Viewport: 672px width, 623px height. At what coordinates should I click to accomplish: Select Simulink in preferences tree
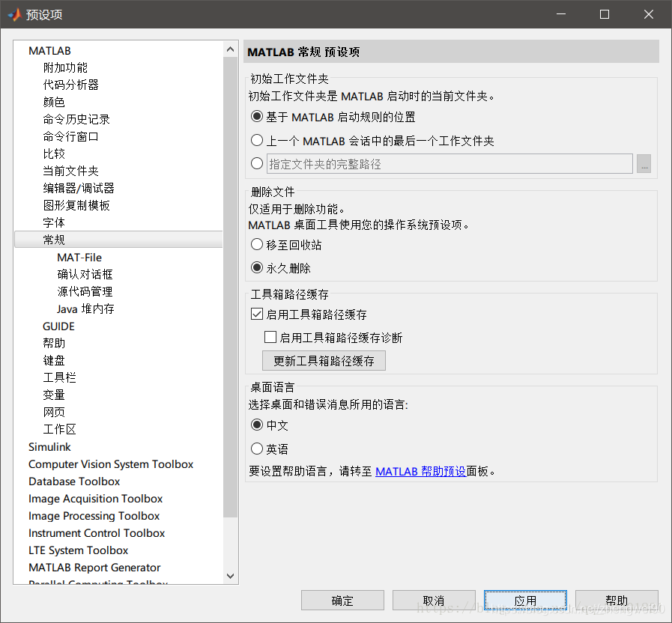click(x=49, y=447)
